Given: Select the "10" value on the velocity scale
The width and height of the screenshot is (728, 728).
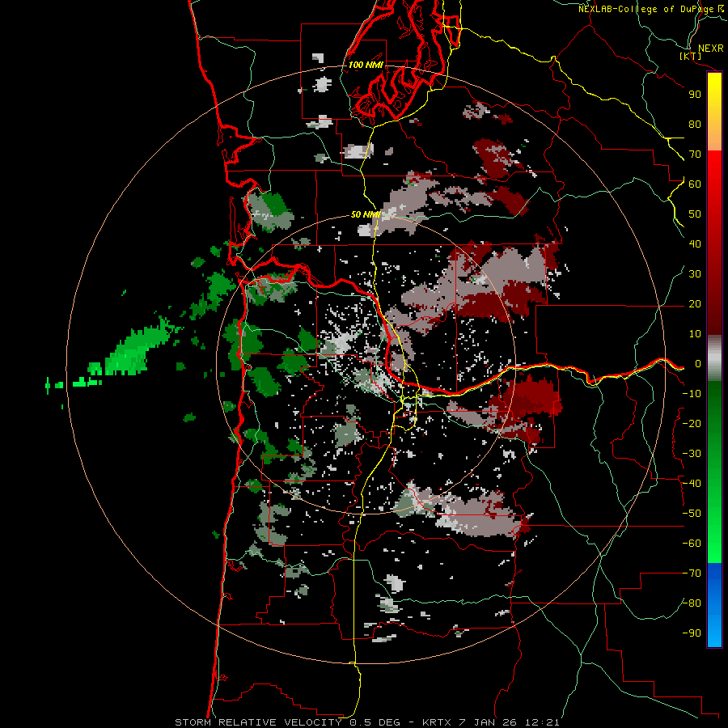Looking at the screenshot, I should click(695, 334).
